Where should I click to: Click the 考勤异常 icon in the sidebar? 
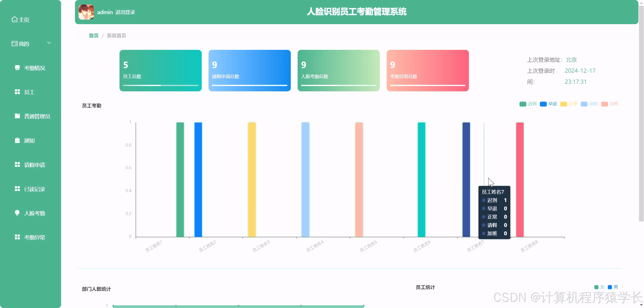click(17, 237)
